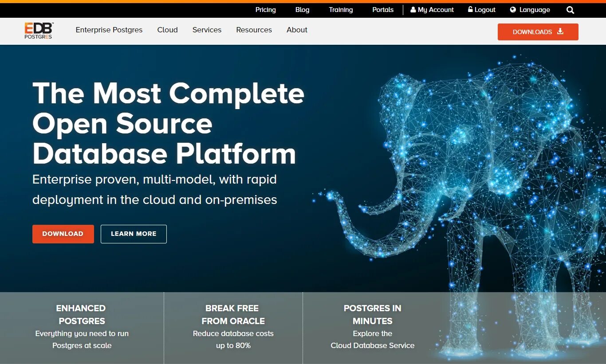Open the Training link
This screenshot has height=364, width=606.
coord(341,10)
